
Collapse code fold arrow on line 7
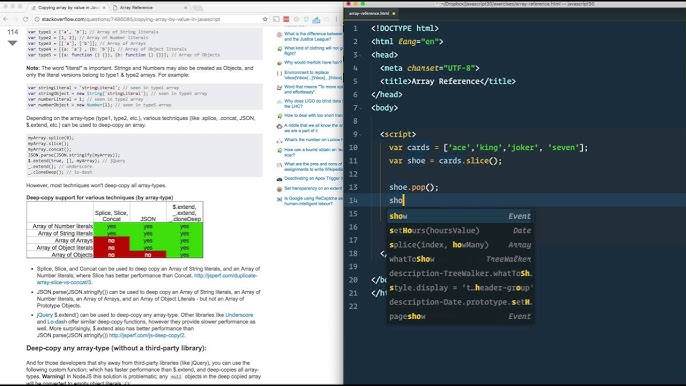(361, 108)
